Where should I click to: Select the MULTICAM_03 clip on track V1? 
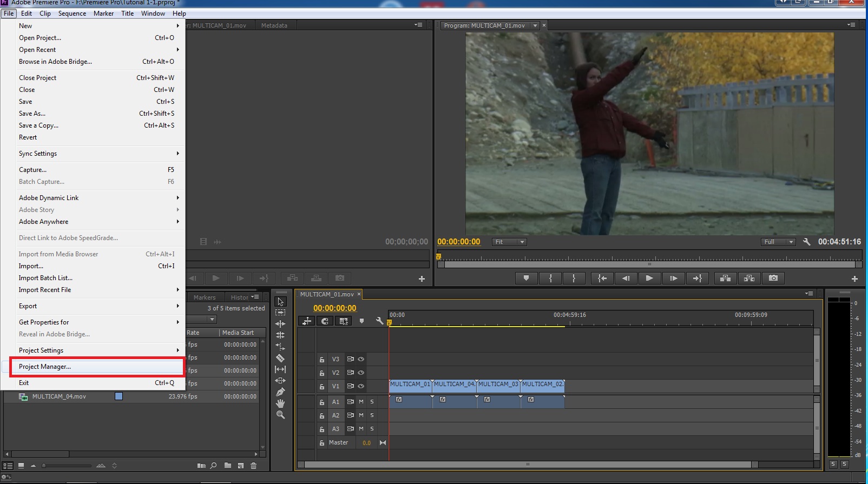[498, 386]
